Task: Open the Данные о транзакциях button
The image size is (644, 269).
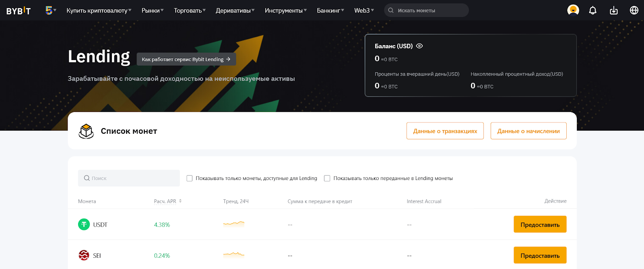Action: click(445, 131)
